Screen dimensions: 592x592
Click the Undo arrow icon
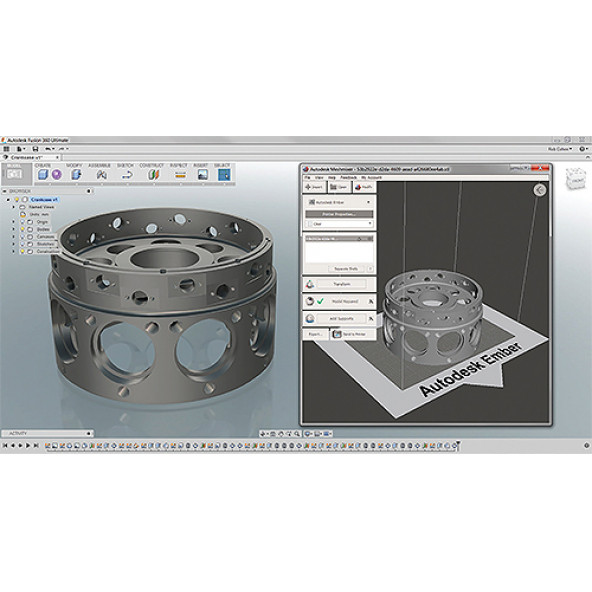pos(48,149)
